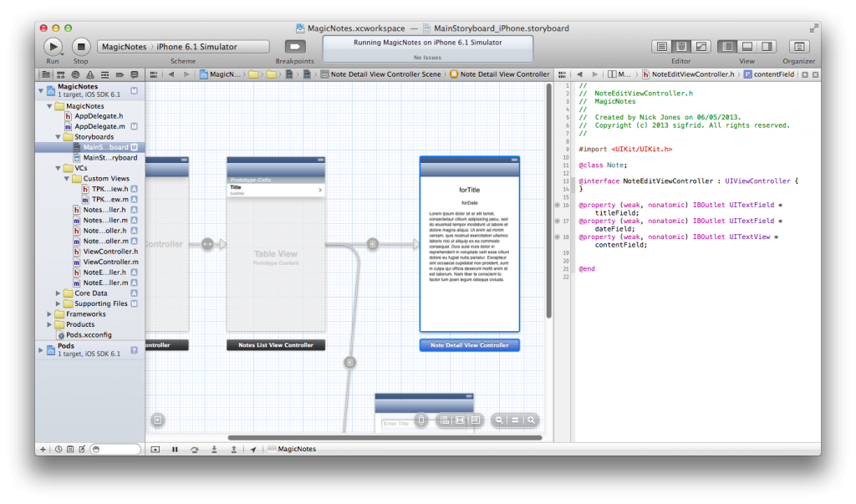This screenshot has width=856, height=504.
Task: Click Step Over debug button
Action: click(x=194, y=450)
